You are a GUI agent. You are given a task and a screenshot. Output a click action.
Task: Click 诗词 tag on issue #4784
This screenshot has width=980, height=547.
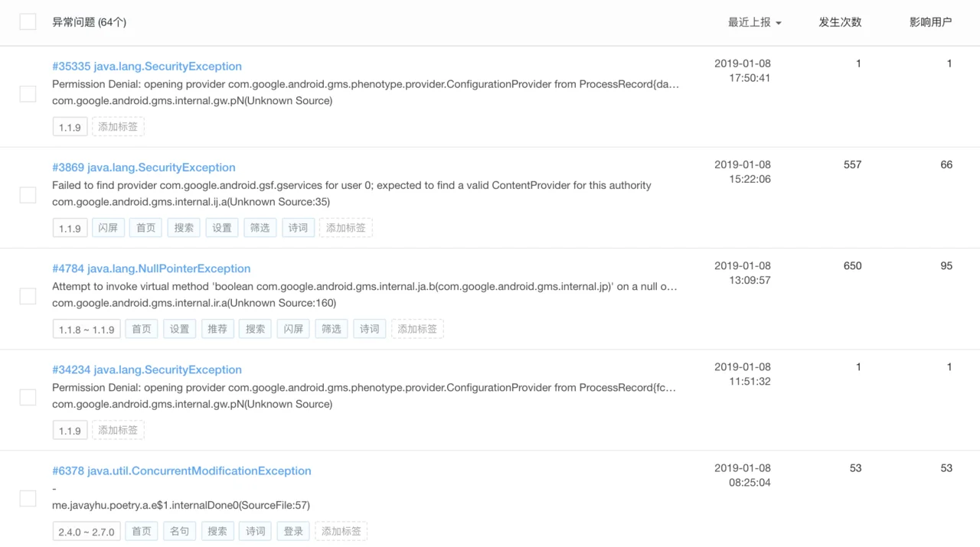point(370,329)
